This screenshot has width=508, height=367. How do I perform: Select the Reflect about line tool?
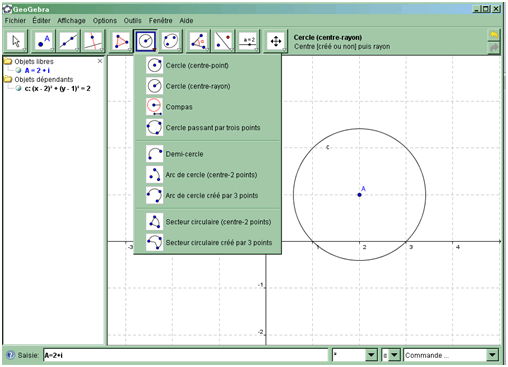pyautogui.click(x=223, y=41)
